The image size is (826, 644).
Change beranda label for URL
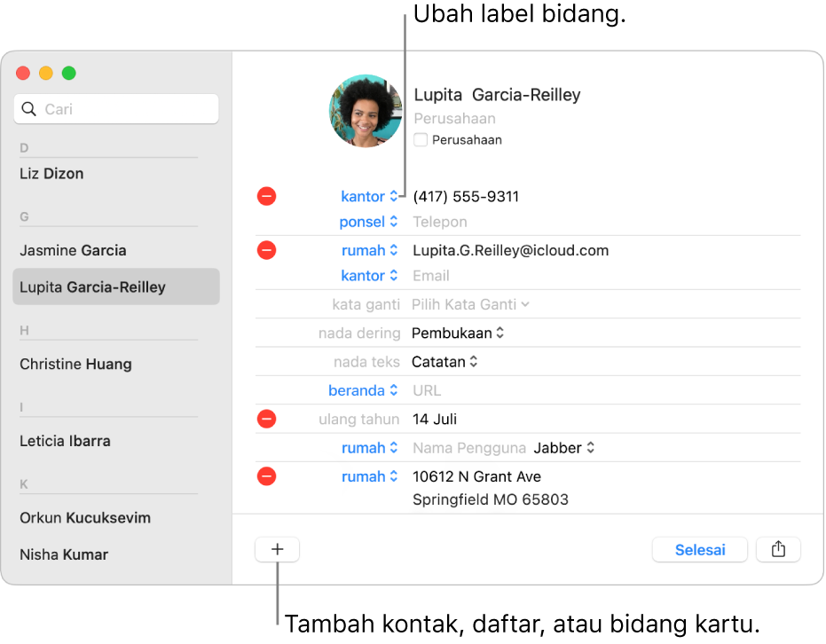[362, 390]
